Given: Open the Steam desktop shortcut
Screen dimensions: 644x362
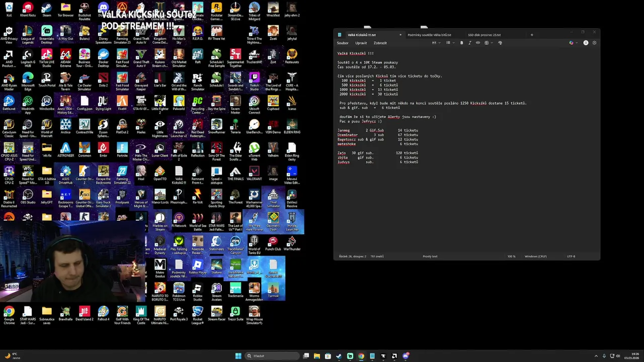Looking at the screenshot, I should (x=47, y=10).
